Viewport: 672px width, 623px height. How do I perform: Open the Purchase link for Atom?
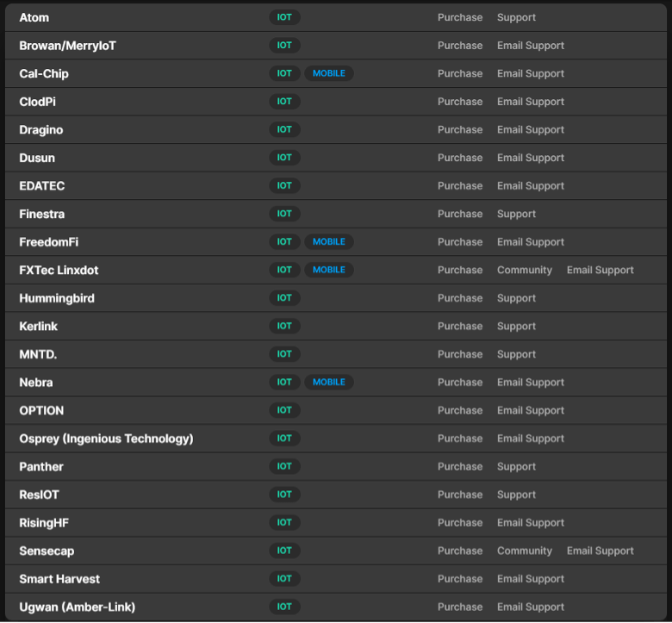coord(460,17)
